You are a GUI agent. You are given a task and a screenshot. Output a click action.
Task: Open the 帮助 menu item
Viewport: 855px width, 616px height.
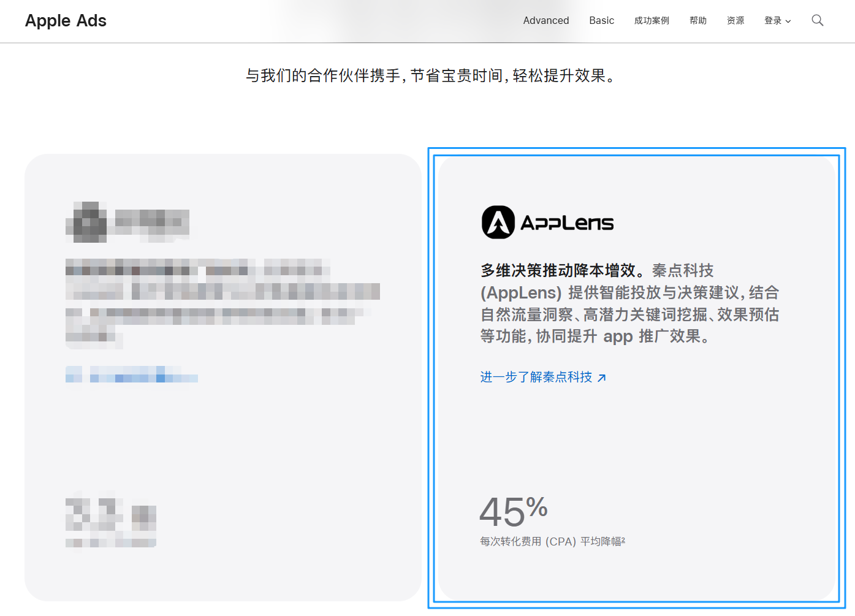697,20
